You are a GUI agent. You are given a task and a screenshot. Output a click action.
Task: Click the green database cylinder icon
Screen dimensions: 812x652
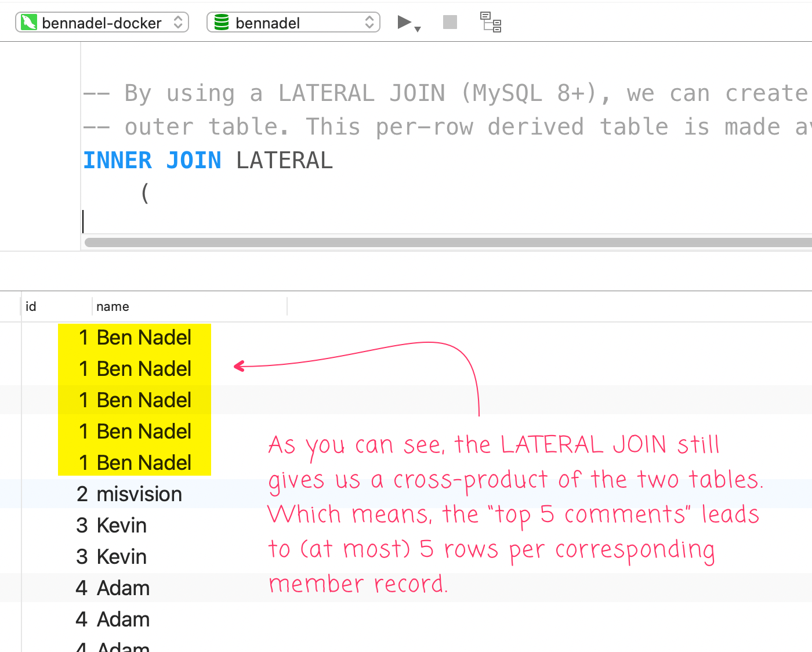click(x=220, y=22)
